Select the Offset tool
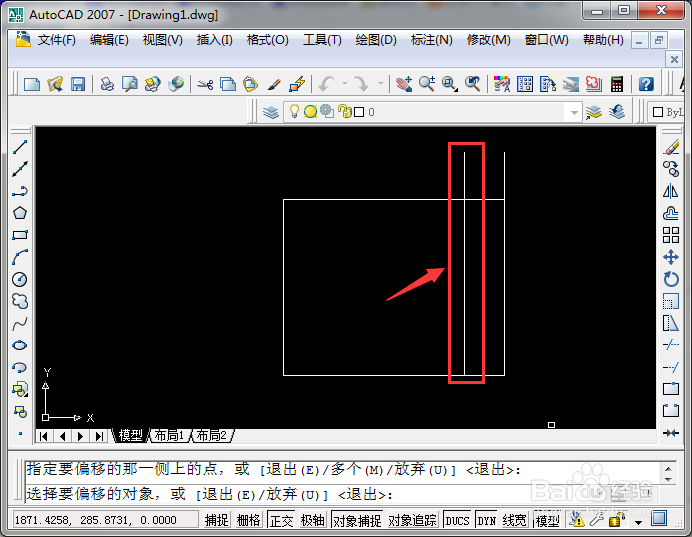This screenshot has width=692, height=537. pyautogui.click(x=671, y=213)
